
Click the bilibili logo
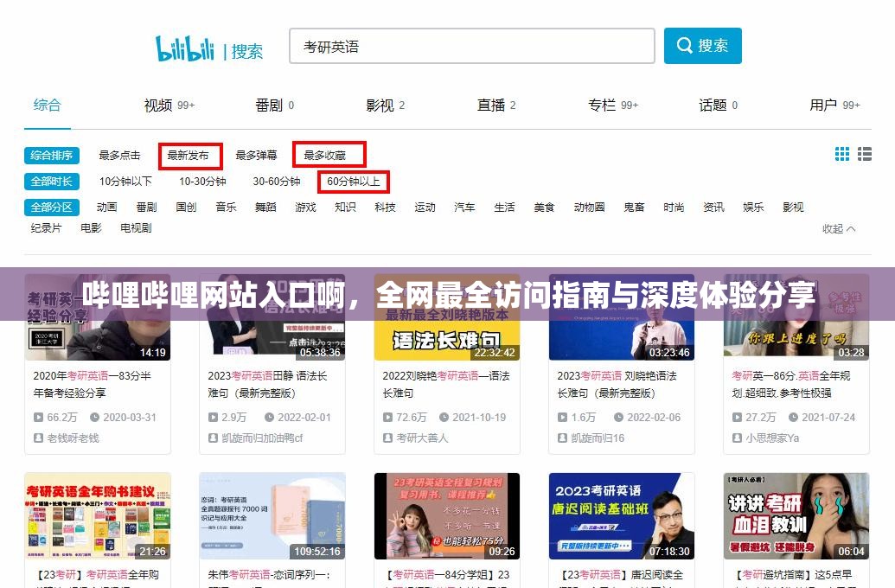point(185,48)
